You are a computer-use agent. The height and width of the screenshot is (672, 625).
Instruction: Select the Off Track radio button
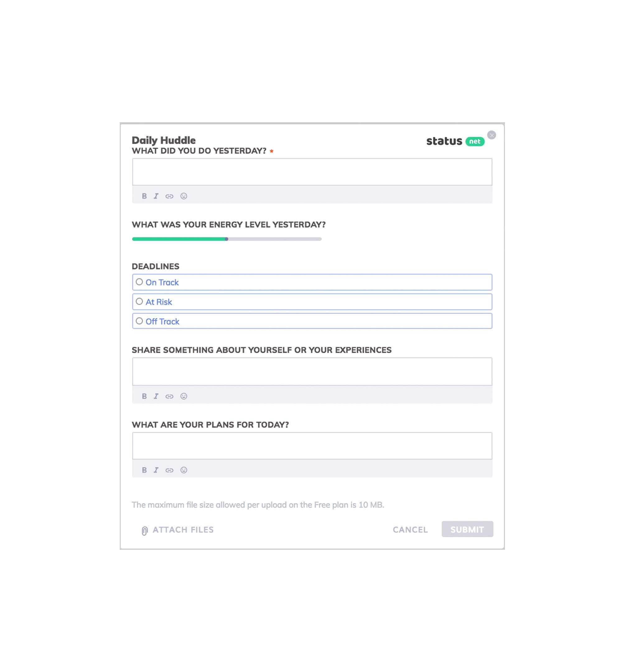[x=140, y=321]
